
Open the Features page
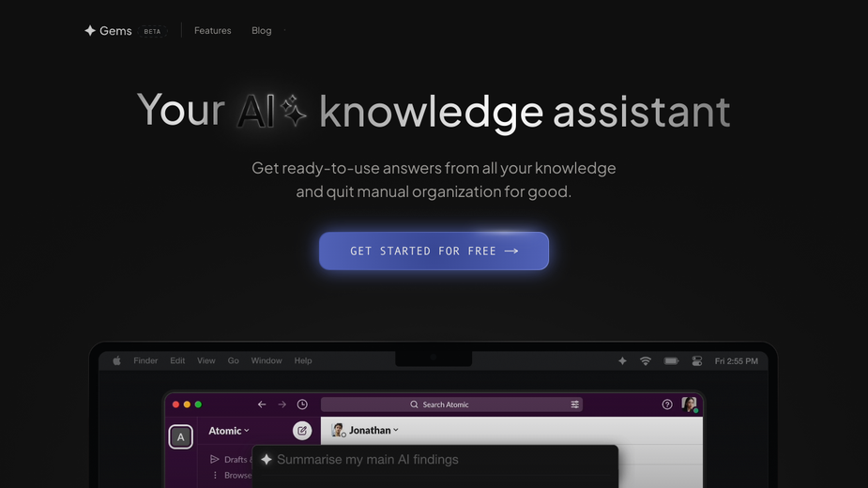213,30
